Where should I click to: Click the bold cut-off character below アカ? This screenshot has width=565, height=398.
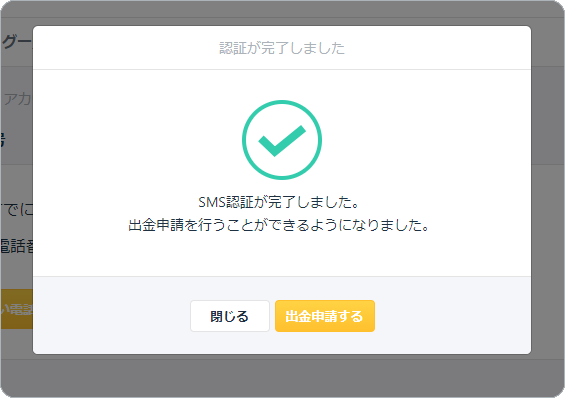(2, 140)
